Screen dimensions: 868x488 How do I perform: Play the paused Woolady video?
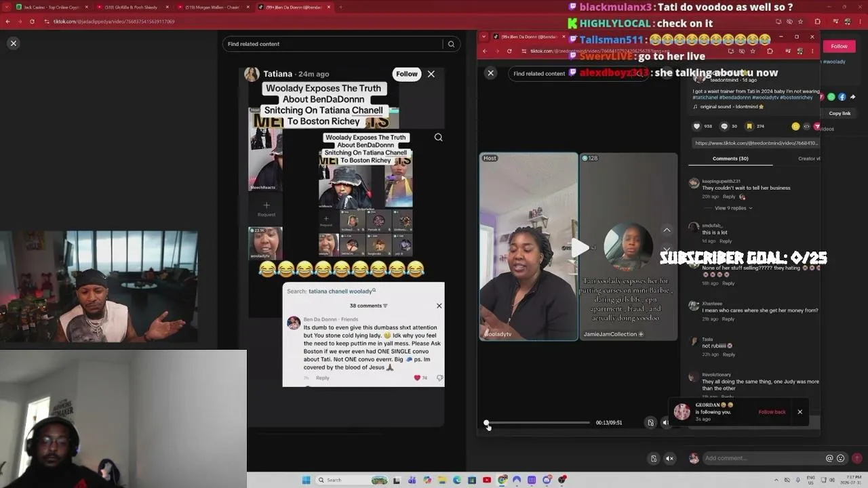point(578,247)
